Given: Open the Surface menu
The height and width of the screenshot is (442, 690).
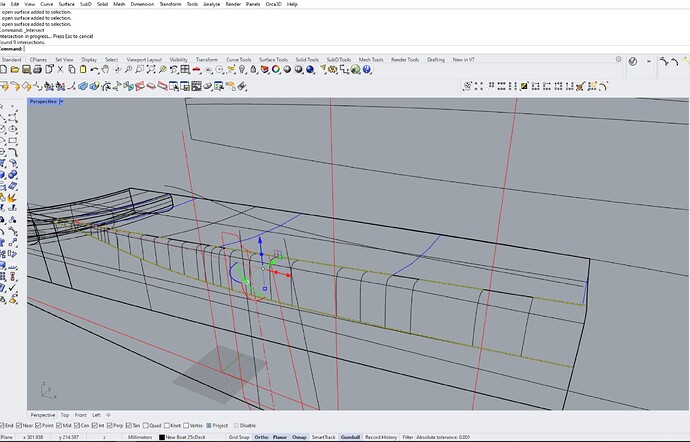Looking at the screenshot, I should click(67, 4).
